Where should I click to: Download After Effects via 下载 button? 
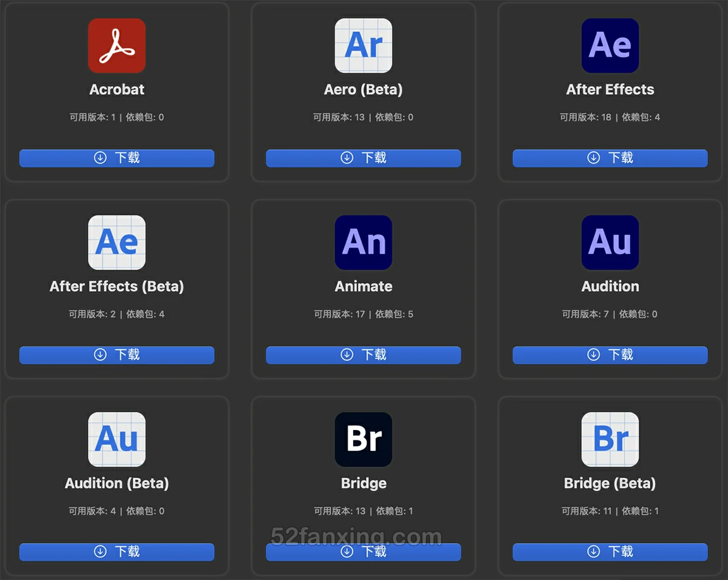610,158
